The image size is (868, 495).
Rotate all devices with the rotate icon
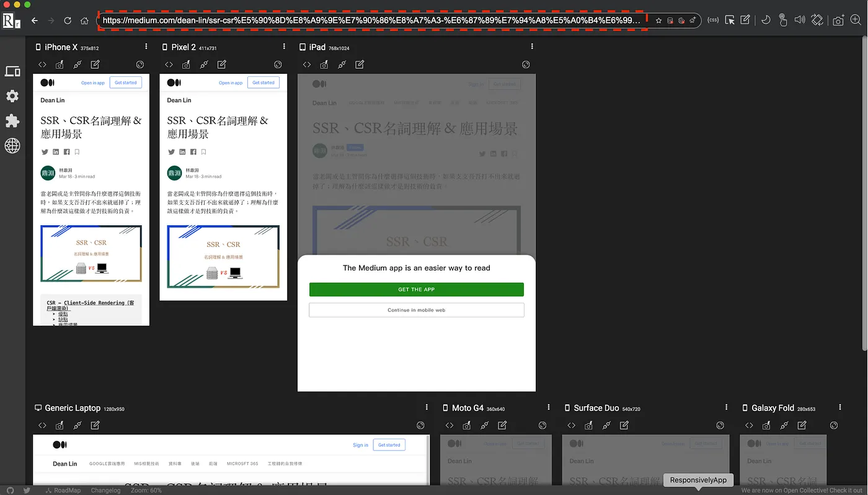(817, 20)
